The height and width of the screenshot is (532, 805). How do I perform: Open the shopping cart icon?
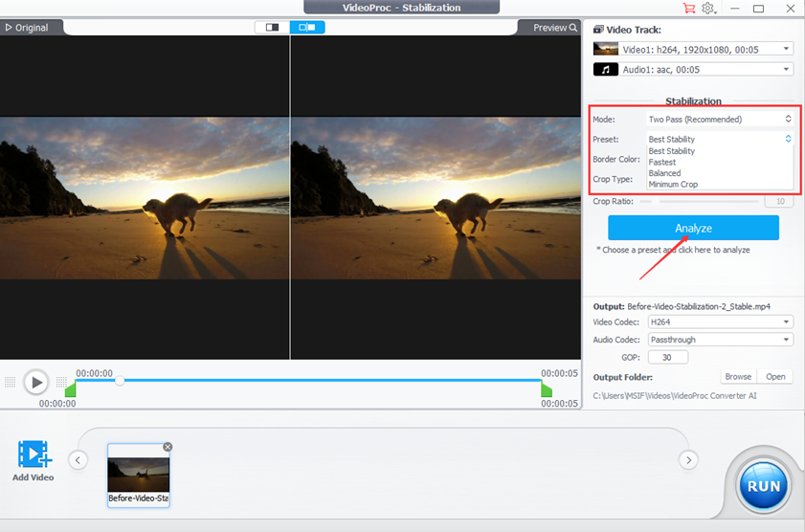point(688,9)
